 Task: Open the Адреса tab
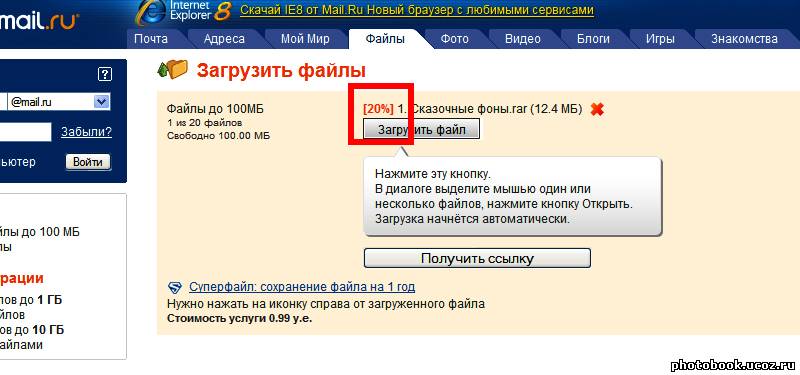(224, 39)
